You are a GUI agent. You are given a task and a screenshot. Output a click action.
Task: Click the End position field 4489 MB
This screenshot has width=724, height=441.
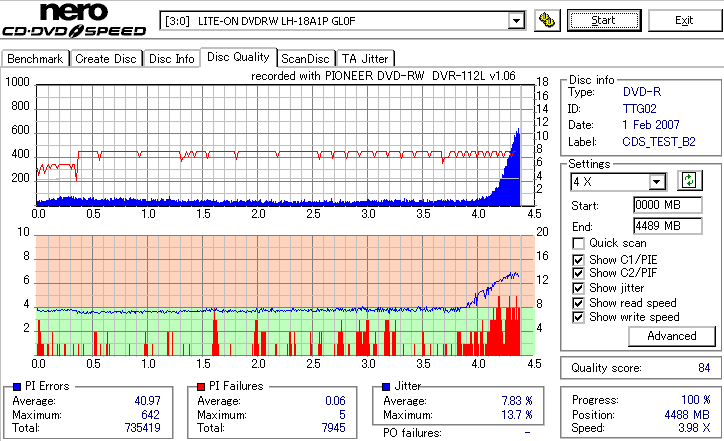point(668,226)
